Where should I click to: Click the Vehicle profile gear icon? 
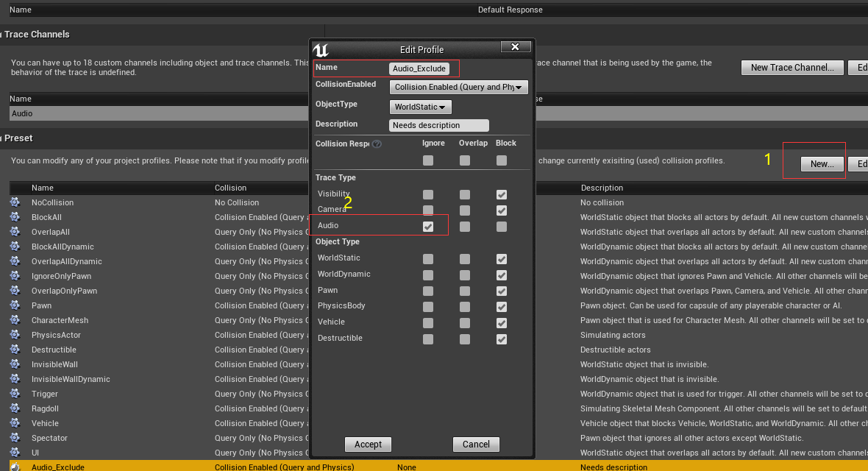[x=15, y=422]
